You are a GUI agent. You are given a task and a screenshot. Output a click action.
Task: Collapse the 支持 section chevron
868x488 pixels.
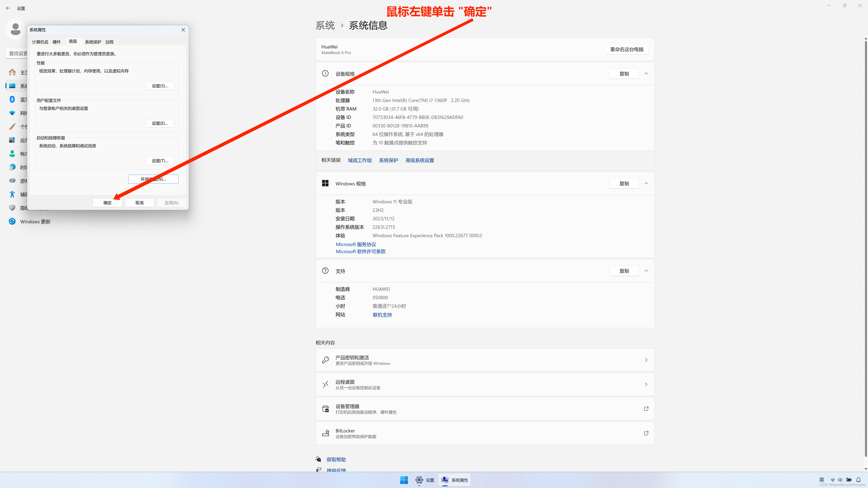(x=646, y=270)
